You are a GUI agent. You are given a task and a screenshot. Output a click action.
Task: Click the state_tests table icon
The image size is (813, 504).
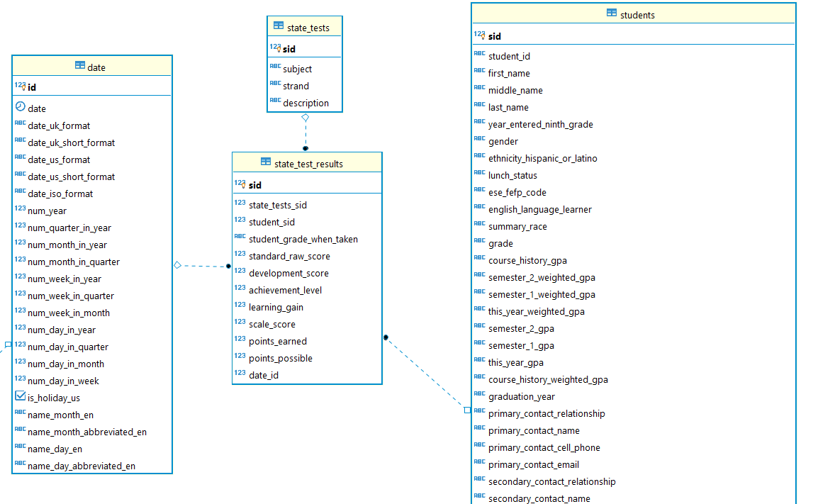[x=279, y=27]
